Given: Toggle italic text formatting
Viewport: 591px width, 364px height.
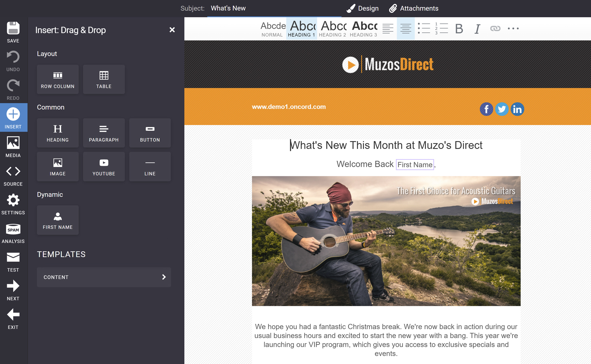Looking at the screenshot, I should pyautogui.click(x=477, y=29).
